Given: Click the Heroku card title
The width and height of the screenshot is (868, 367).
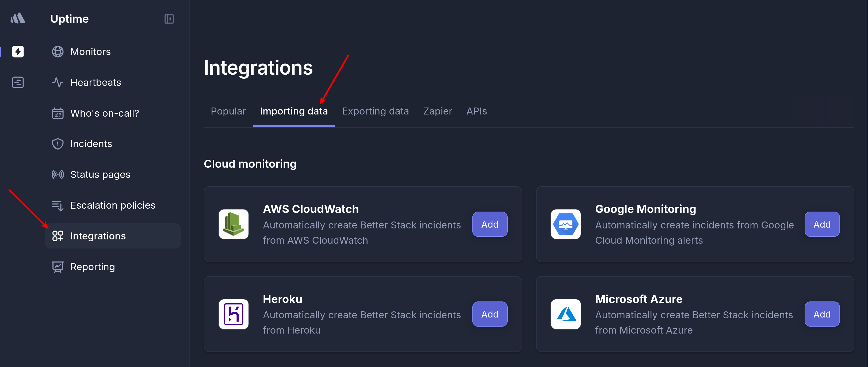Looking at the screenshot, I should (x=282, y=299).
